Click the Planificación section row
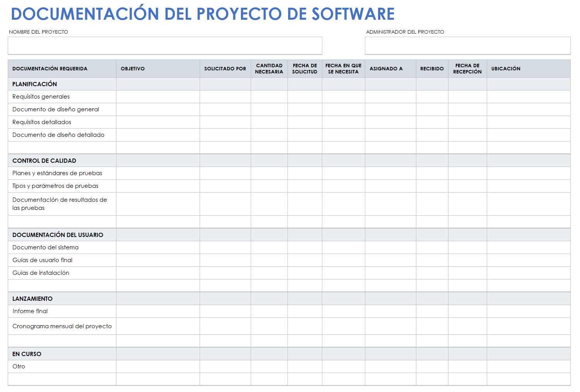This screenshot has width=580, height=392. tap(289, 84)
